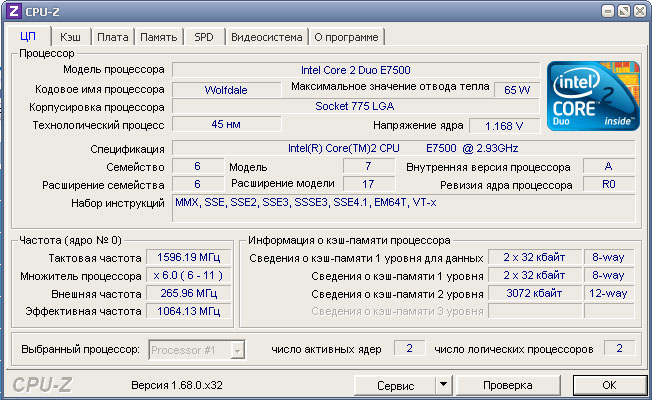The height and width of the screenshot is (400, 652).
Task: Open the Processor #1 selection dropdown
Action: click(x=237, y=350)
